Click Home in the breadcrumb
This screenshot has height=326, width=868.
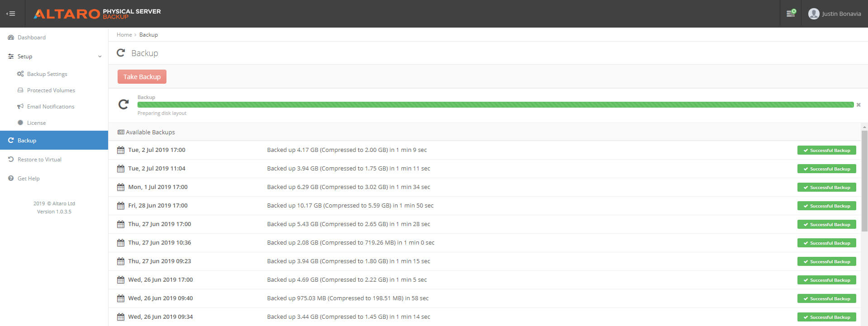click(x=124, y=35)
